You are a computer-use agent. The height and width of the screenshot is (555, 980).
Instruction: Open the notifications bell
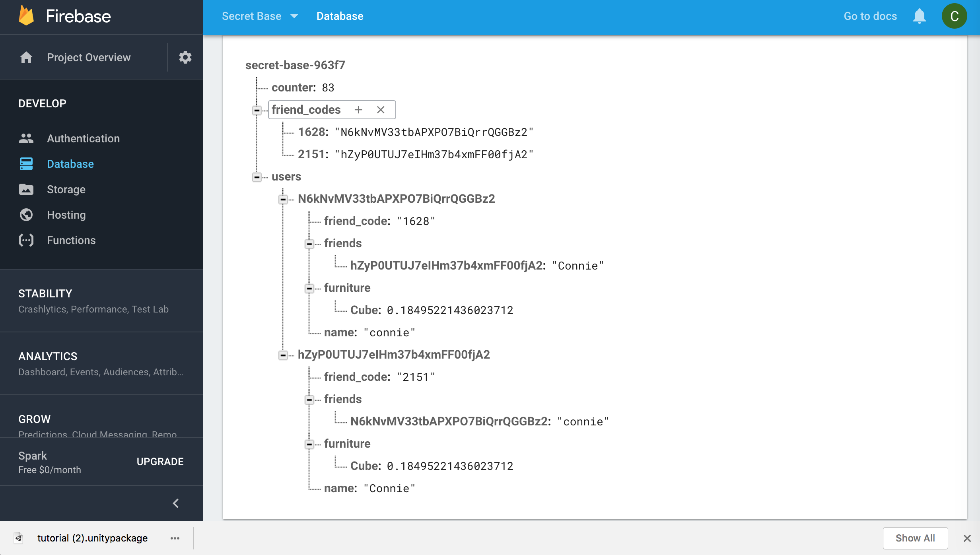tap(919, 16)
